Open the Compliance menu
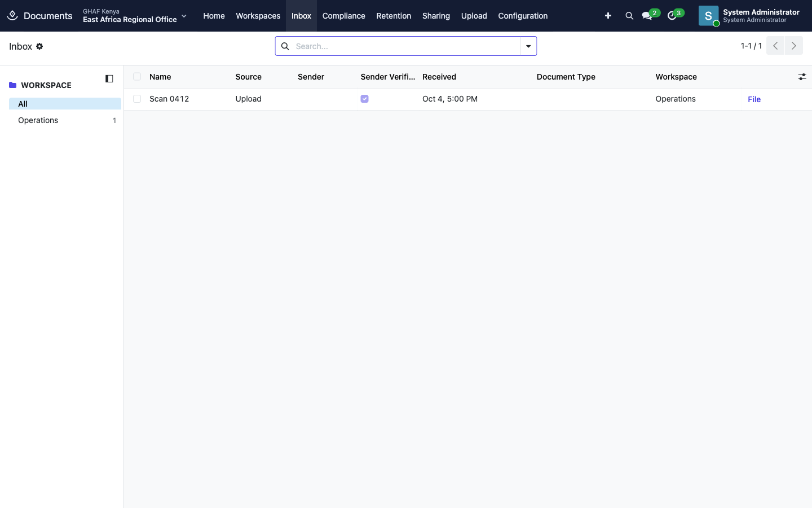 (344, 16)
